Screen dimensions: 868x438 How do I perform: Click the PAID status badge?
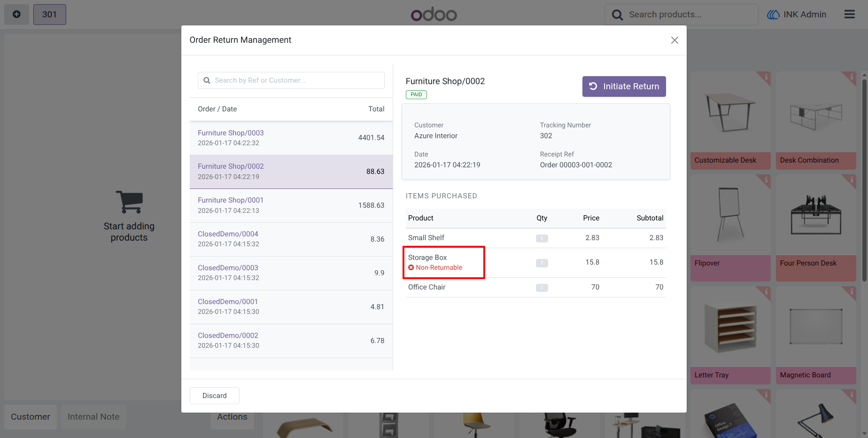pyautogui.click(x=416, y=94)
